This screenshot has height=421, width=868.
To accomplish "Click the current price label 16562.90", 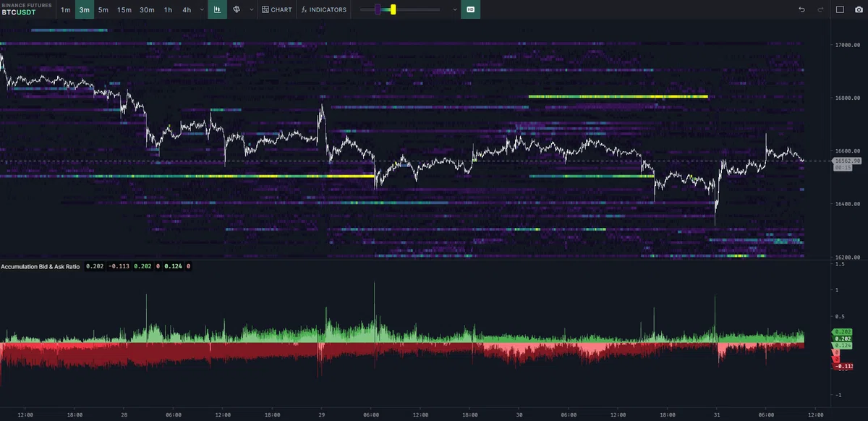I will pyautogui.click(x=846, y=161).
